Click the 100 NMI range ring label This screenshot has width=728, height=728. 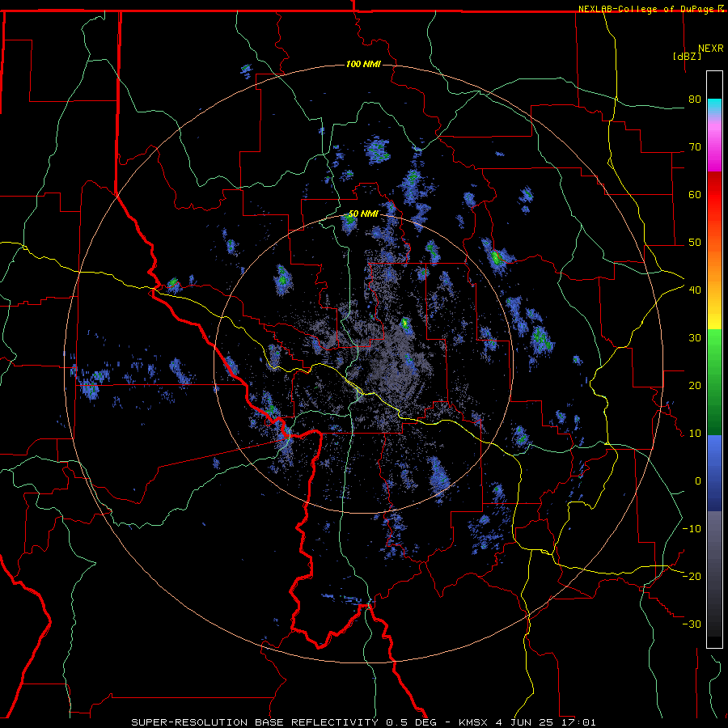click(363, 64)
